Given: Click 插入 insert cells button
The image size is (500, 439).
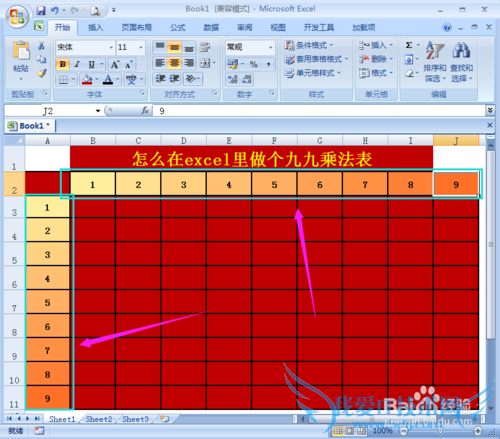Looking at the screenshot, I should click(x=377, y=45).
